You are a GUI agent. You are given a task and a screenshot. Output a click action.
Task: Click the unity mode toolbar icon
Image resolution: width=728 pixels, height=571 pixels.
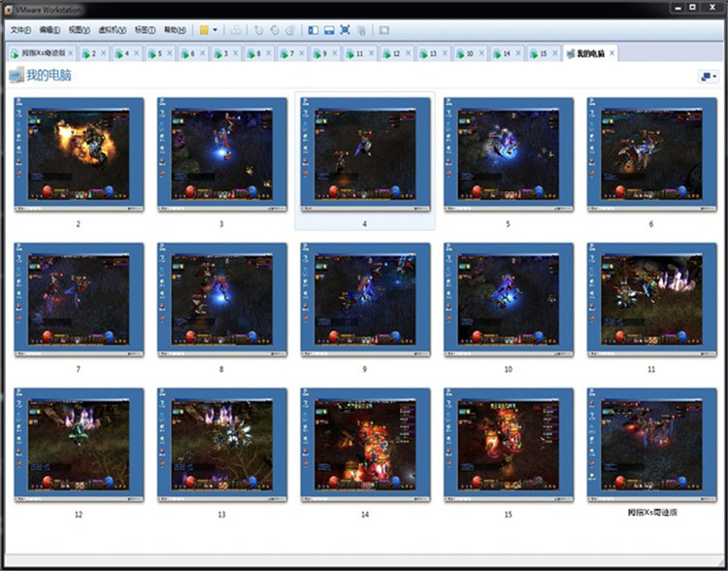click(361, 30)
